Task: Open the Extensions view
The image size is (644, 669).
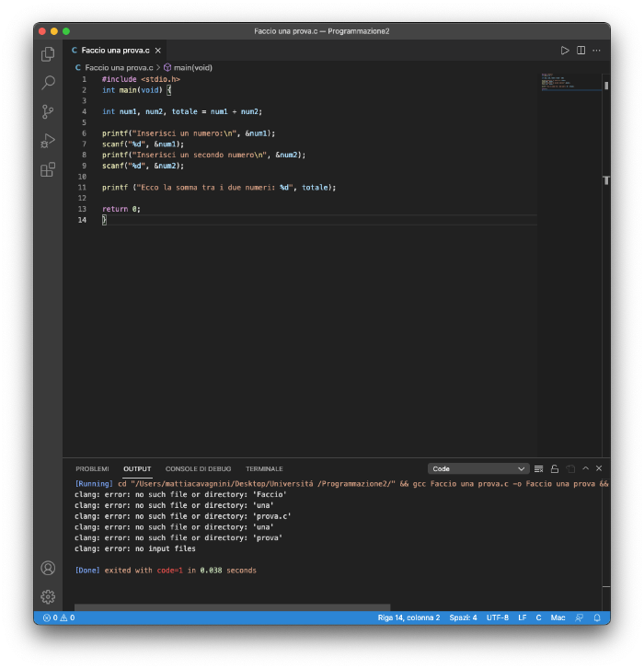Action: point(48,170)
